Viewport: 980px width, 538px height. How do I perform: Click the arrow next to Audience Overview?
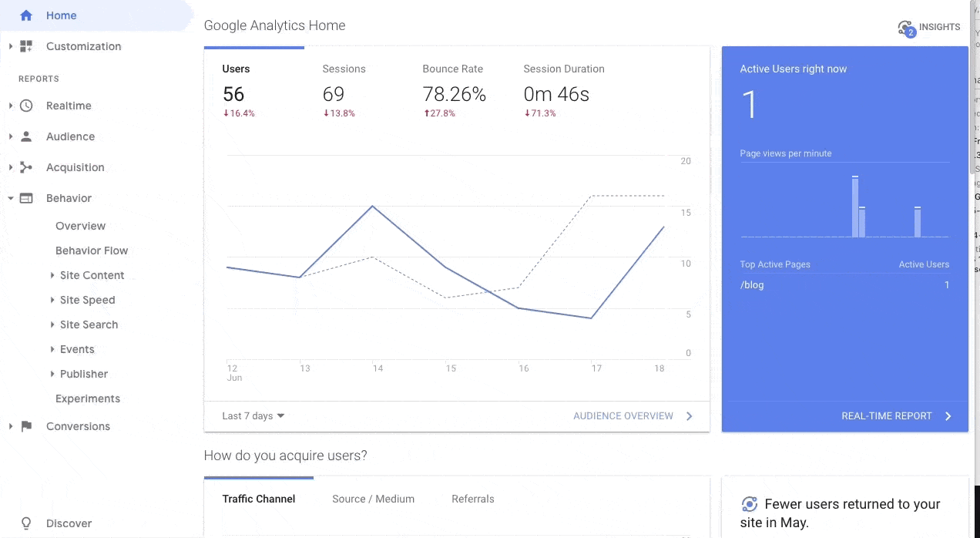point(689,416)
